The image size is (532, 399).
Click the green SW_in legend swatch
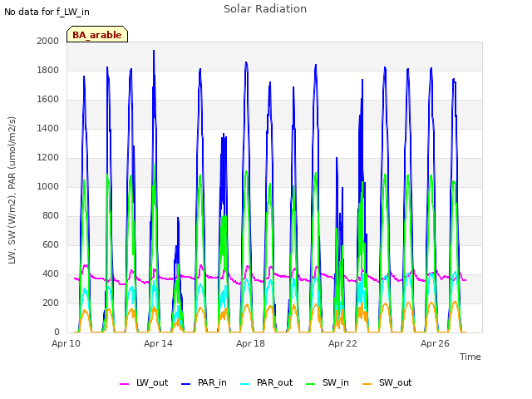click(x=310, y=384)
